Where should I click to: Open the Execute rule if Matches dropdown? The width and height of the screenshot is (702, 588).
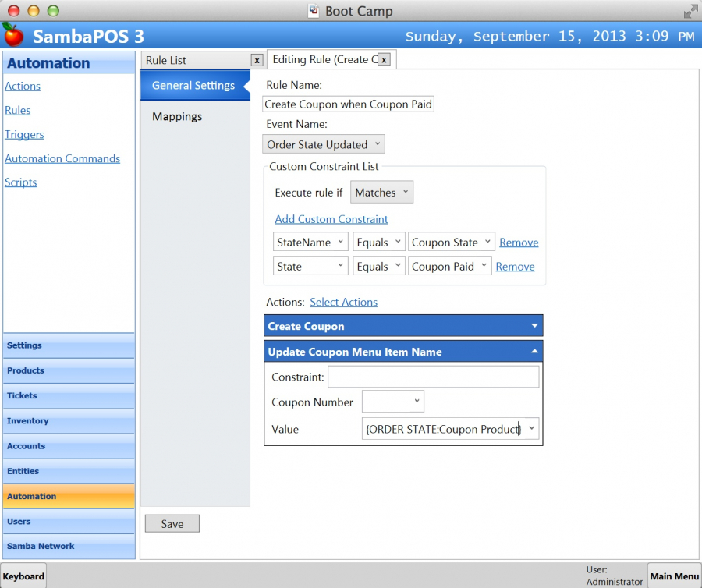point(381,193)
